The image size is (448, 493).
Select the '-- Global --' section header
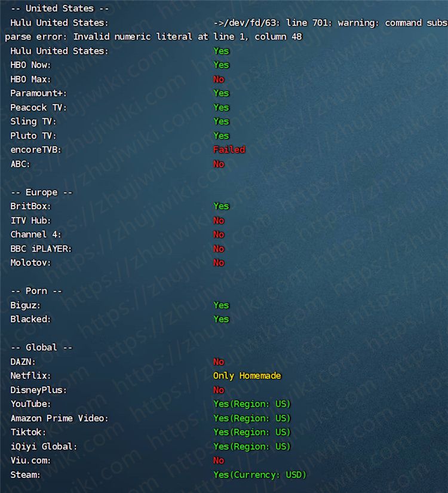coord(41,347)
